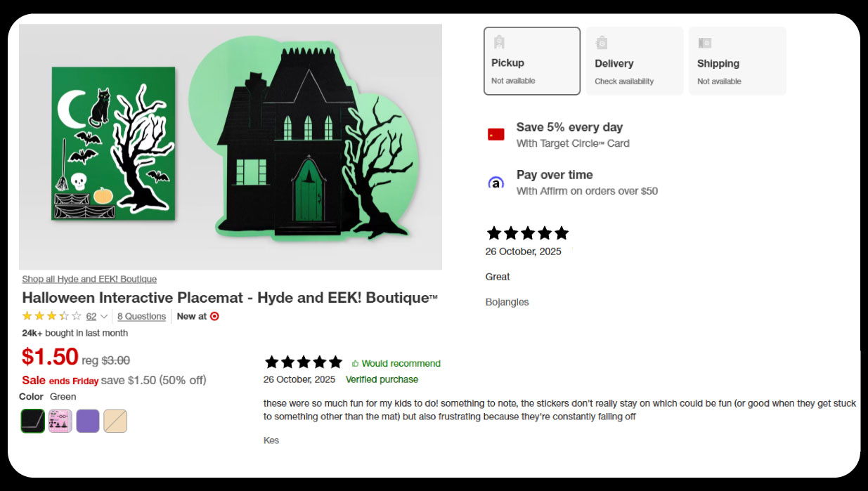The height and width of the screenshot is (491, 868).
Task: Select the Delivery fulfillment option
Action: click(x=635, y=61)
